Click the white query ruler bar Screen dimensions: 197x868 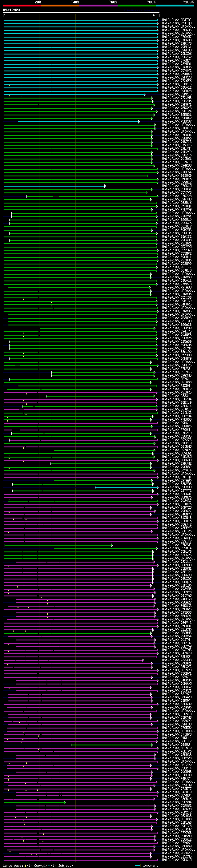pyautogui.click(x=81, y=13)
